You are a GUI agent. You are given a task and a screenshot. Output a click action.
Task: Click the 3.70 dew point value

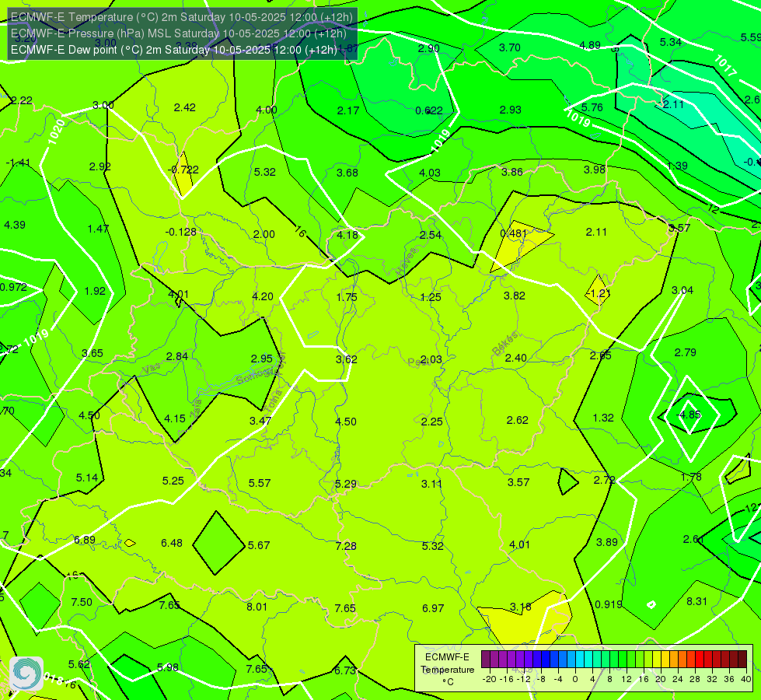(x=510, y=47)
